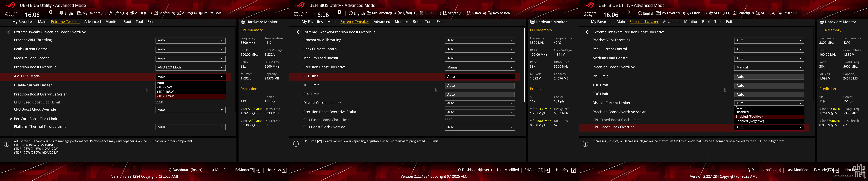Click highlighted PPT Limit field in middle screenshot
Screen dimensions: 868x181
480,76
